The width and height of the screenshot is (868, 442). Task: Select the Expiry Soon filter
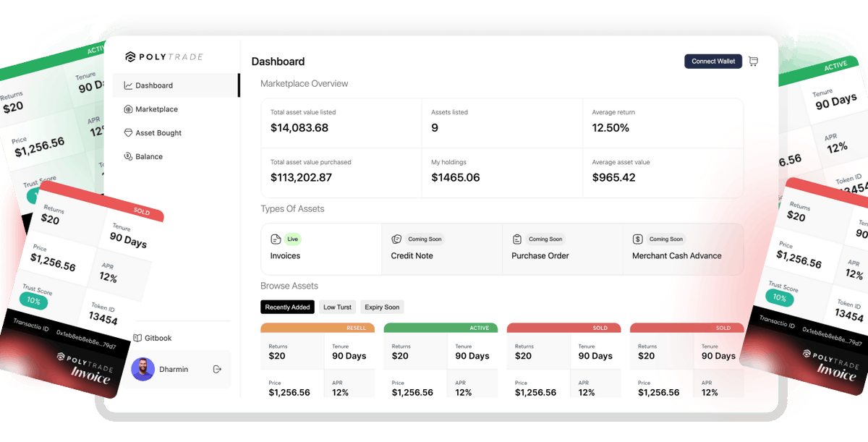point(382,307)
